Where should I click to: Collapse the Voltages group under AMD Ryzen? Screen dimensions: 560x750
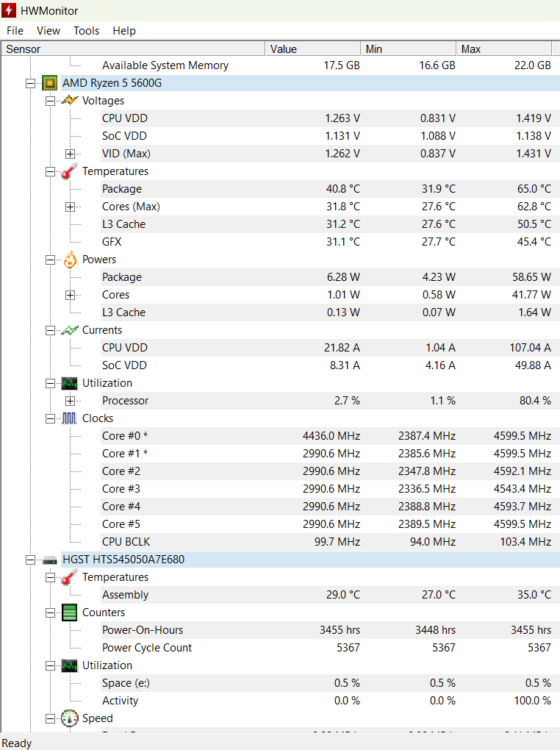(x=50, y=101)
